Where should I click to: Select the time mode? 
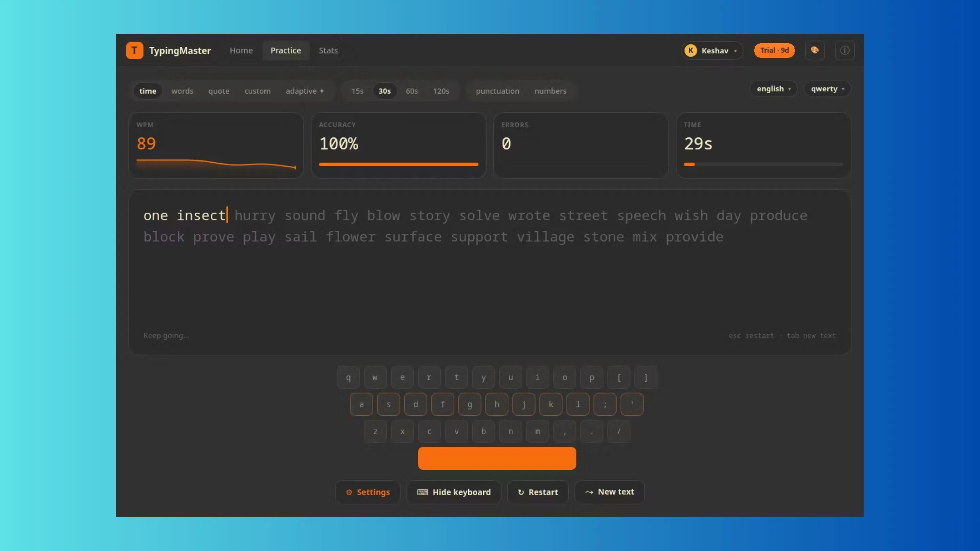[x=148, y=91]
